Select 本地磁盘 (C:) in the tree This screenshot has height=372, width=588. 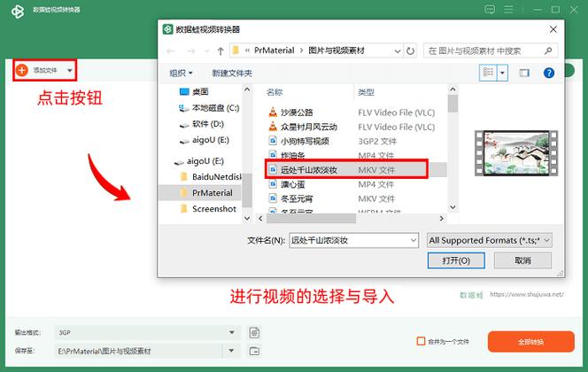coord(209,108)
